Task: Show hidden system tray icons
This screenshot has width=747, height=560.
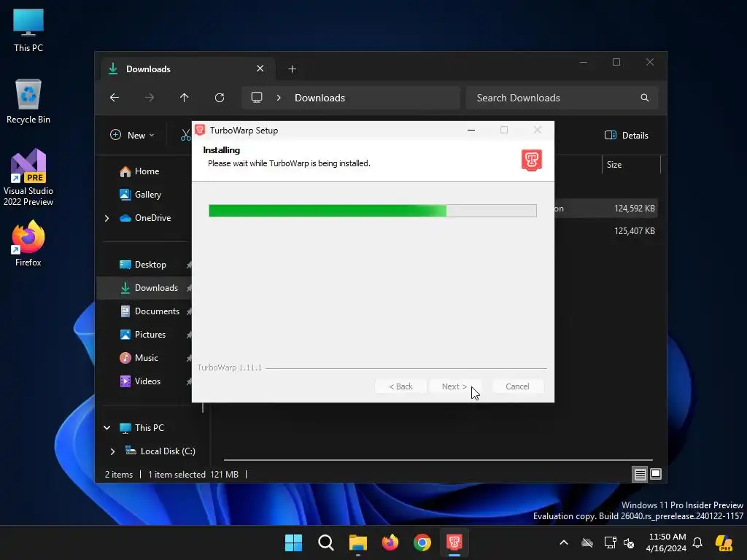Action: (564, 542)
